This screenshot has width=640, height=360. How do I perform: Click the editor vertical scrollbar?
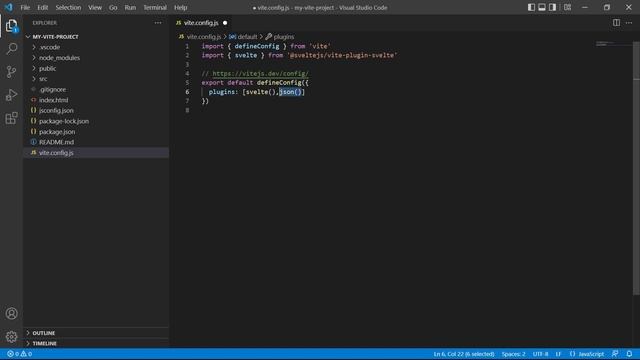point(636,167)
